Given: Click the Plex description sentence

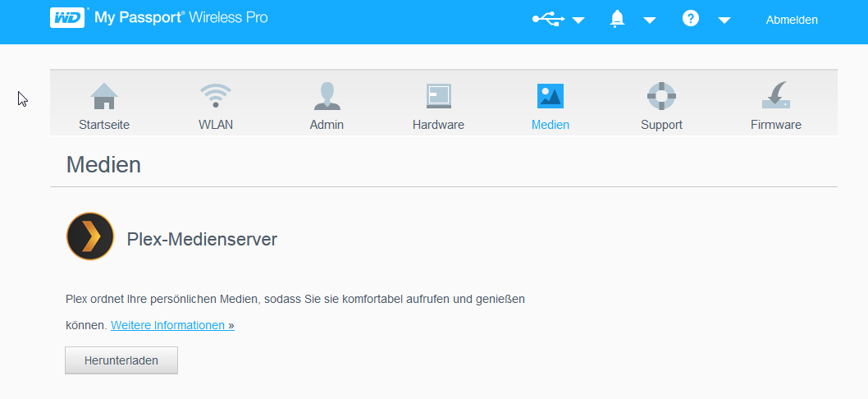Looking at the screenshot, I should [295, 312].
